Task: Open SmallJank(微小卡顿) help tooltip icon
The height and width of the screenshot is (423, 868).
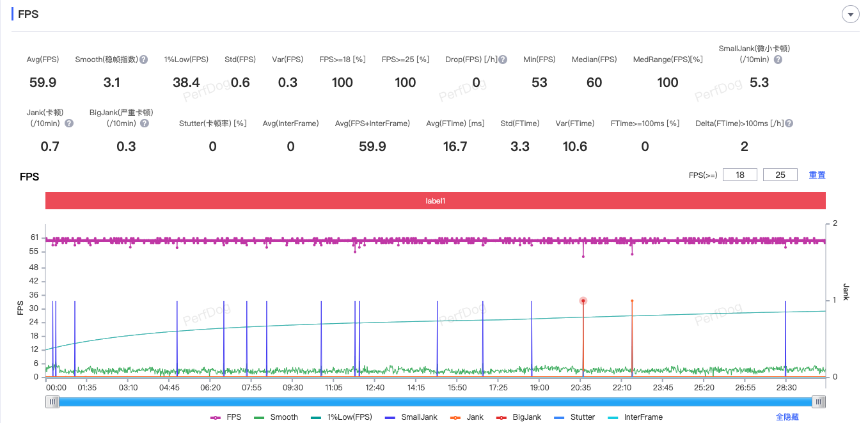Action: point(778,60)
